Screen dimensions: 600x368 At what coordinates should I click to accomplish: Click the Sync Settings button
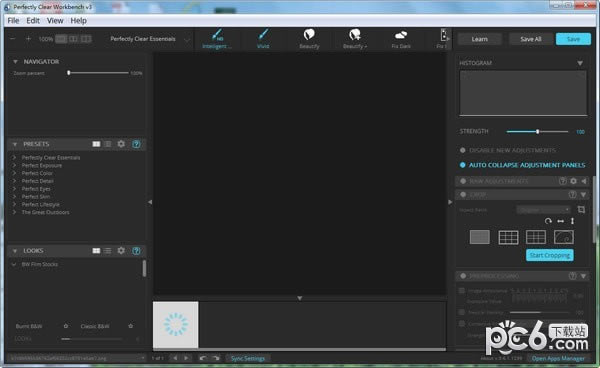click(x=248, y=358)
